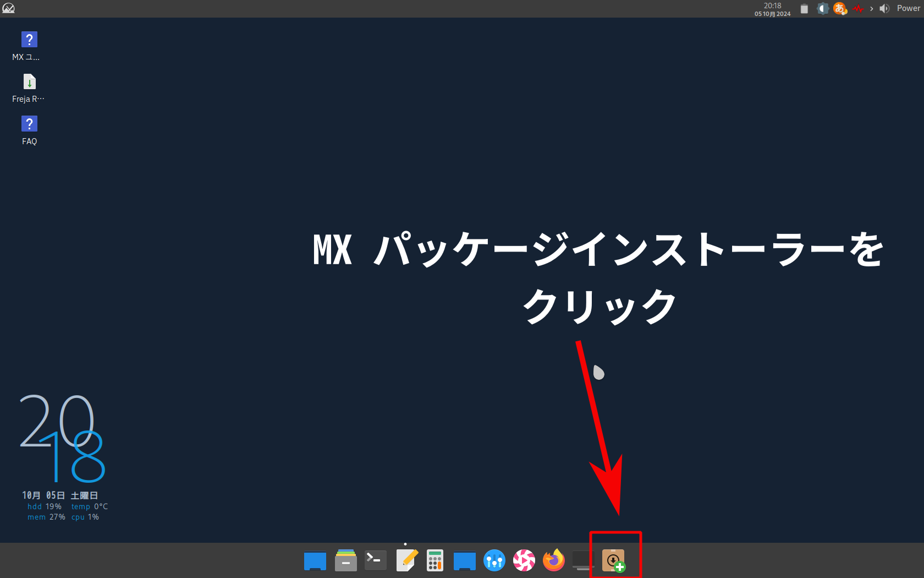Viewport: 924px width, 578px height.
Task: Open the audio mixer sliders icon
Action: tap(494, 560)
